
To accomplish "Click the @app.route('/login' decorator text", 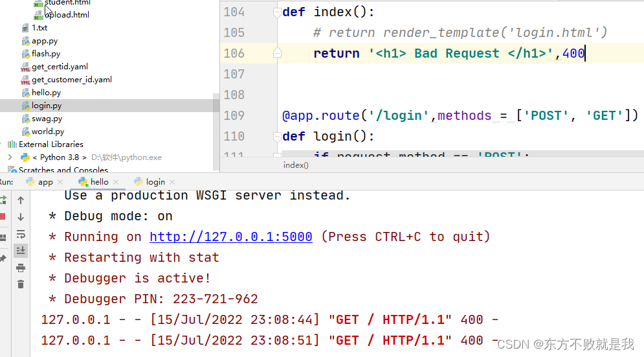I will pyautogui.click(x=356, y=115).
